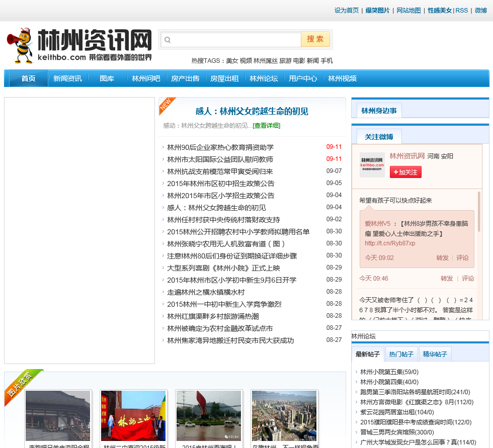Open RSS feed link
Viewport: 493px width, 448px height.
462,11
